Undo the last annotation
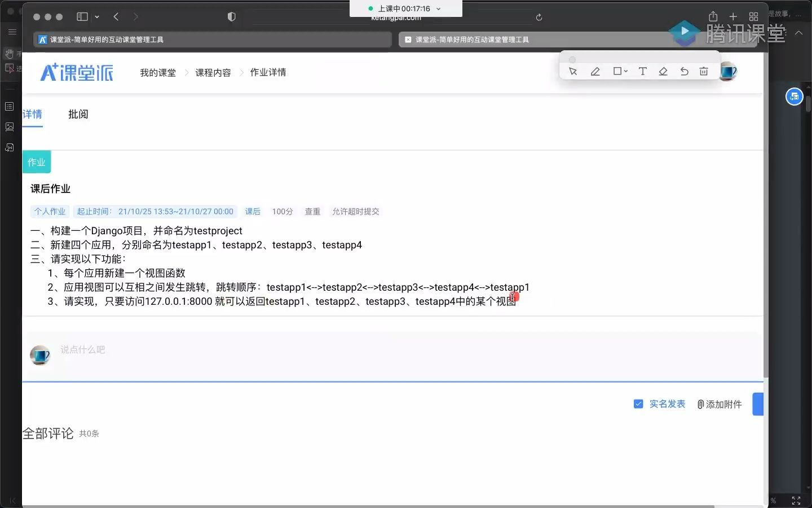This screenshot has height=508, width=812. click(x=683, y=71)
